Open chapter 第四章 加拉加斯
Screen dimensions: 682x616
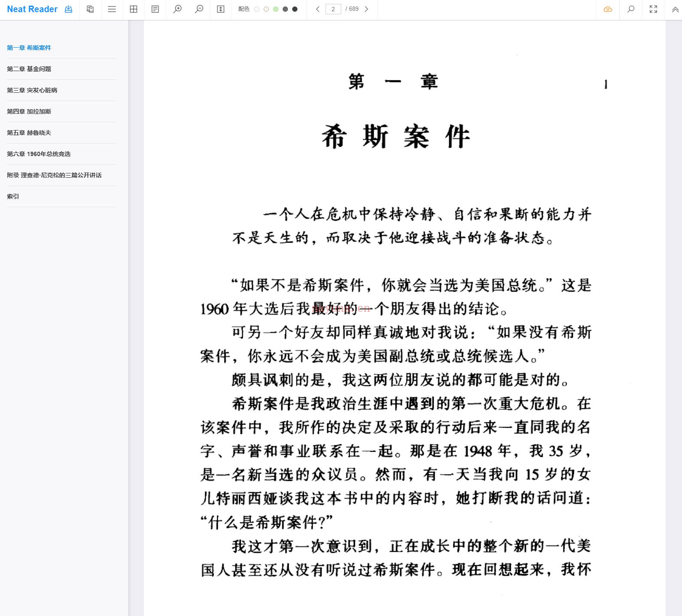[x=29, y=111]
